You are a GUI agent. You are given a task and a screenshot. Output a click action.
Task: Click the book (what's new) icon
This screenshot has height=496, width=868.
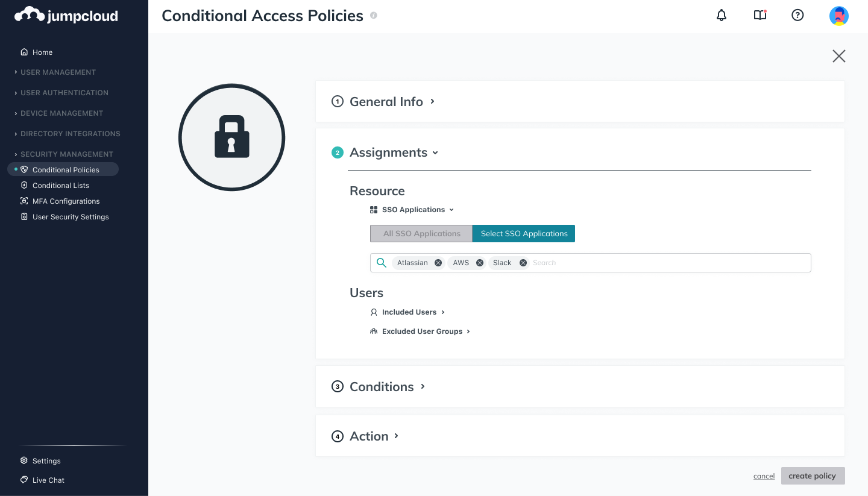760,16
